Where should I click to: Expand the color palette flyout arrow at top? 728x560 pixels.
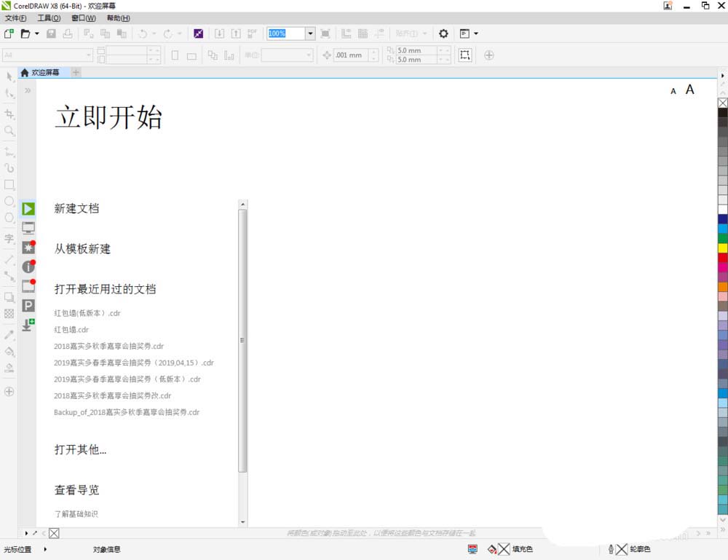(x=722, y=75)
